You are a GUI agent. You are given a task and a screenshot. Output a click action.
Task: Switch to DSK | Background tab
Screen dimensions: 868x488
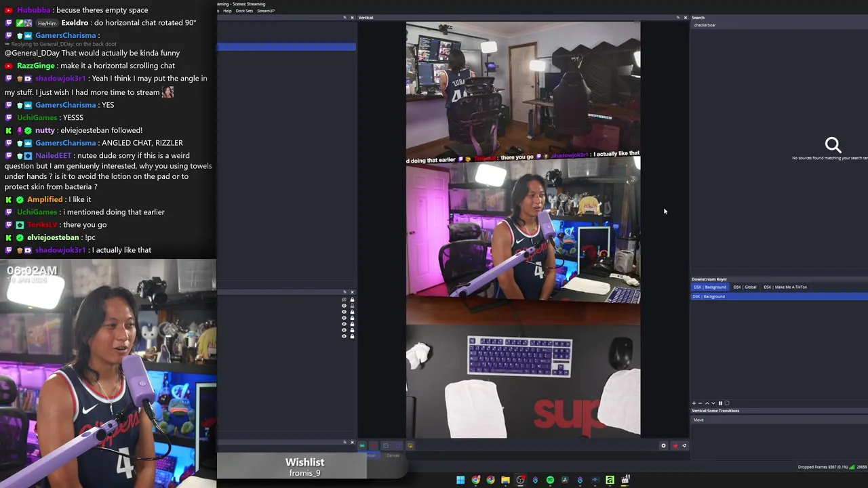(710, 287)
